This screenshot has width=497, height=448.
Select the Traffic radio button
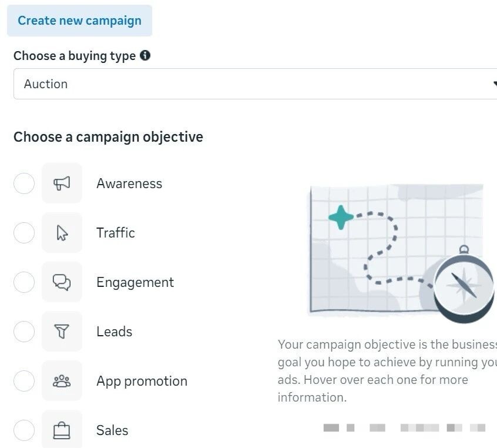pos(24,233)
